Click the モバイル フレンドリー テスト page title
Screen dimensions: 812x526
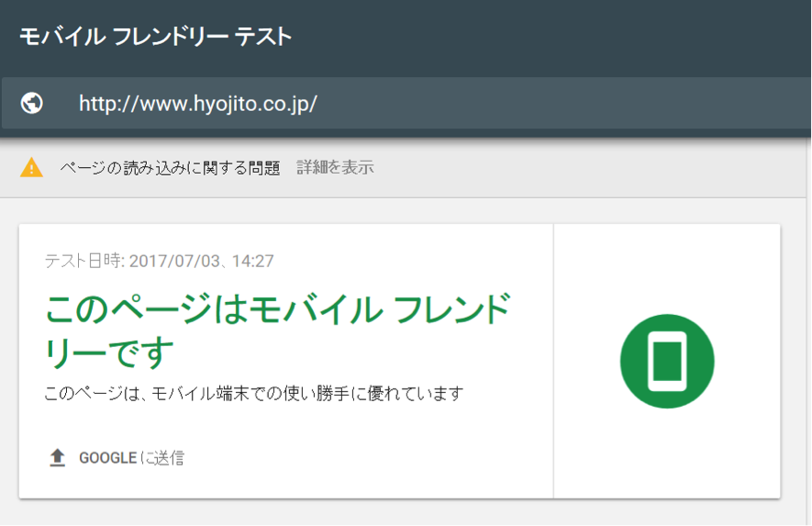(155, 37)
